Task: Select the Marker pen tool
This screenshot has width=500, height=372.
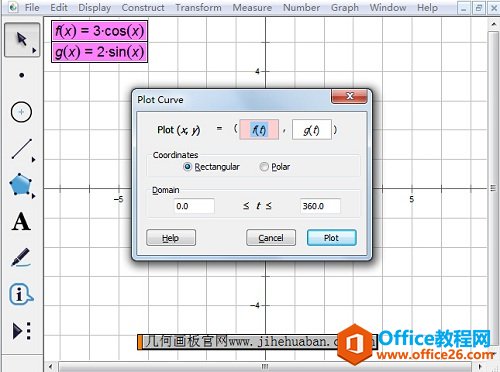Action: [21, 258]
